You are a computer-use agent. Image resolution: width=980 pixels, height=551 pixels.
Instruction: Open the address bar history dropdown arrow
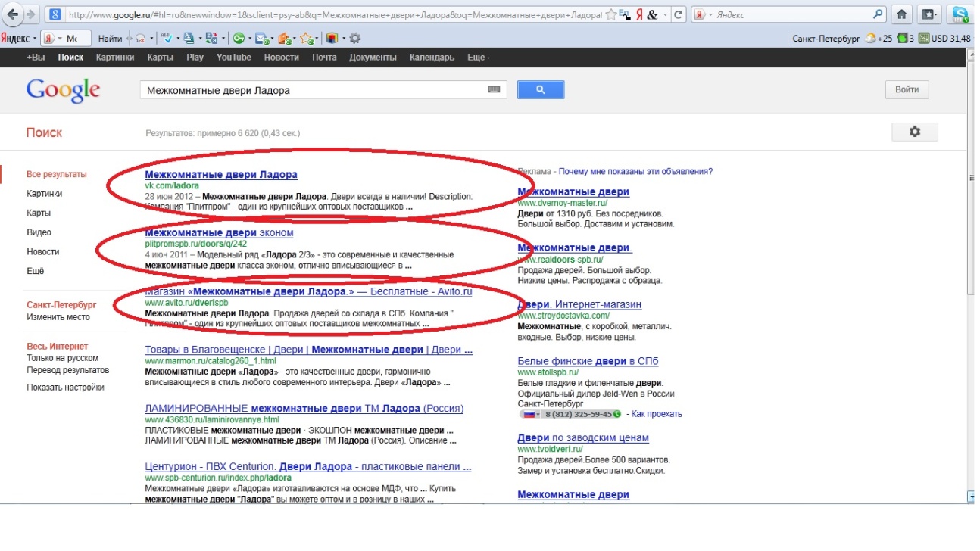pos(666,14)
